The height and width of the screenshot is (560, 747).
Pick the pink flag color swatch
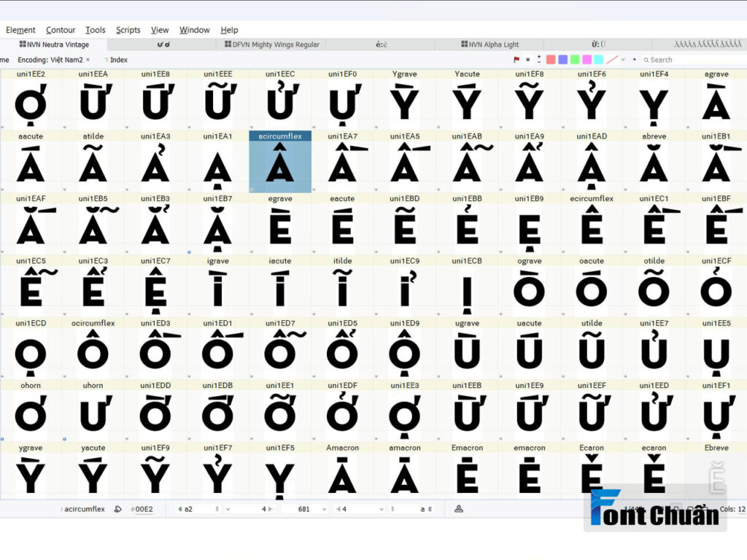[x=587, y=60]
